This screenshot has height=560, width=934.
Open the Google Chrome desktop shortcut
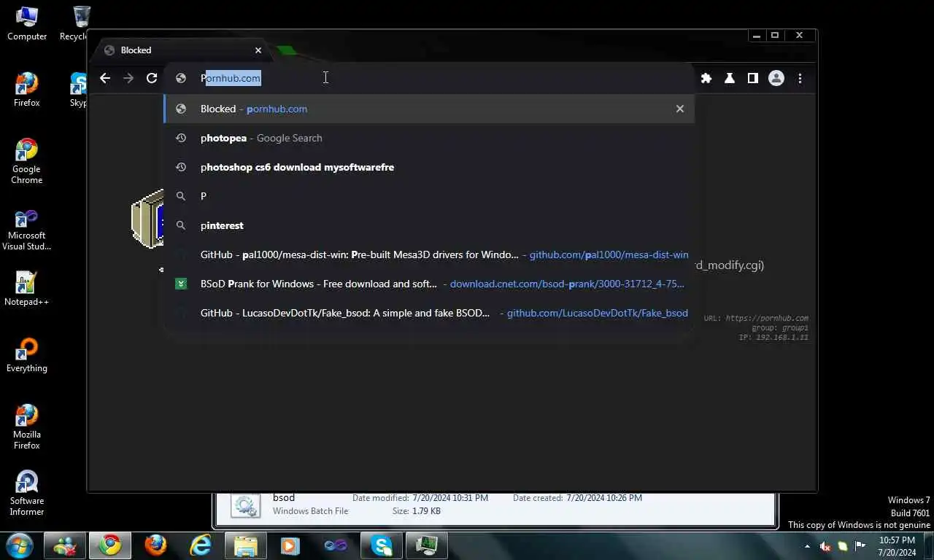click(x=27, y=161)
